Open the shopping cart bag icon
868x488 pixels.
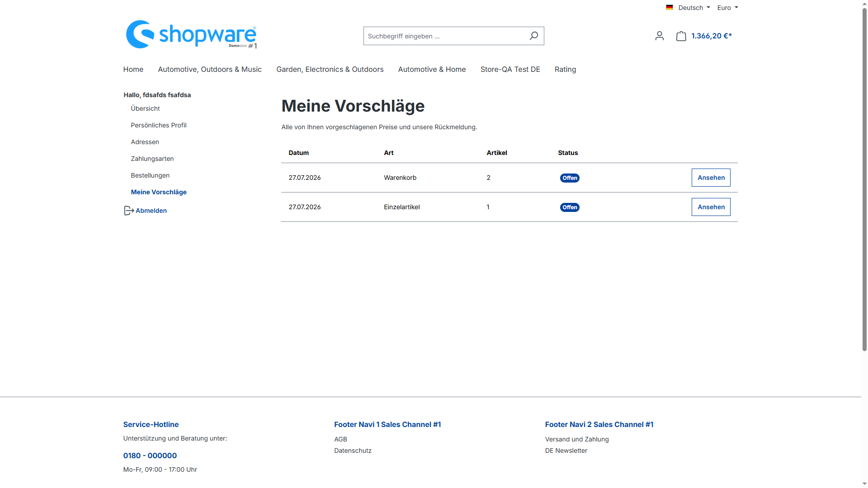681,36
